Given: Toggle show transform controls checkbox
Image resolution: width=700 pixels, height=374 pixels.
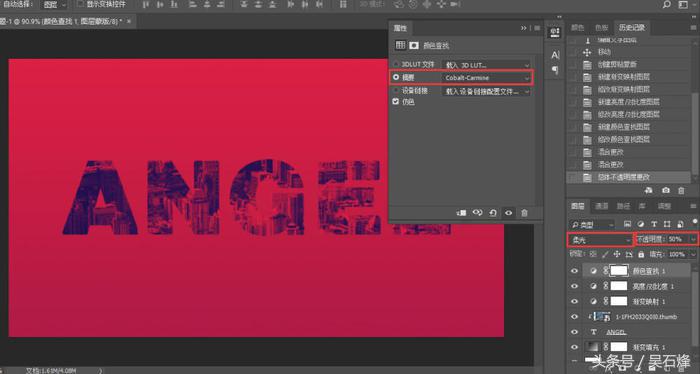Looking at the screenshot, I should 80,4.
